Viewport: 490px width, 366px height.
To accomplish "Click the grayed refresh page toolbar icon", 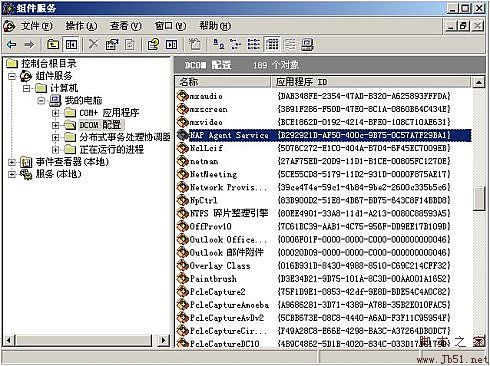I will point(130,44).
